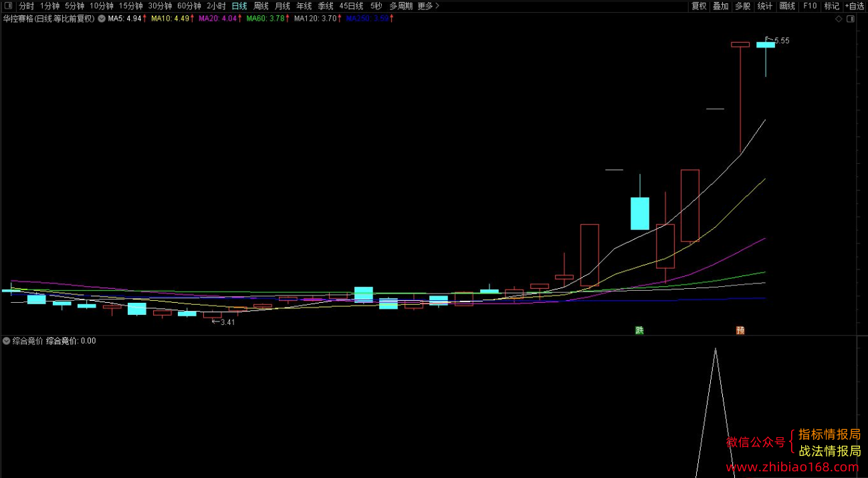Click the 华控赛格 stock title label
The width and height of the screenshot is (868, 478).
pyautogui.click(x=49, y=19)
